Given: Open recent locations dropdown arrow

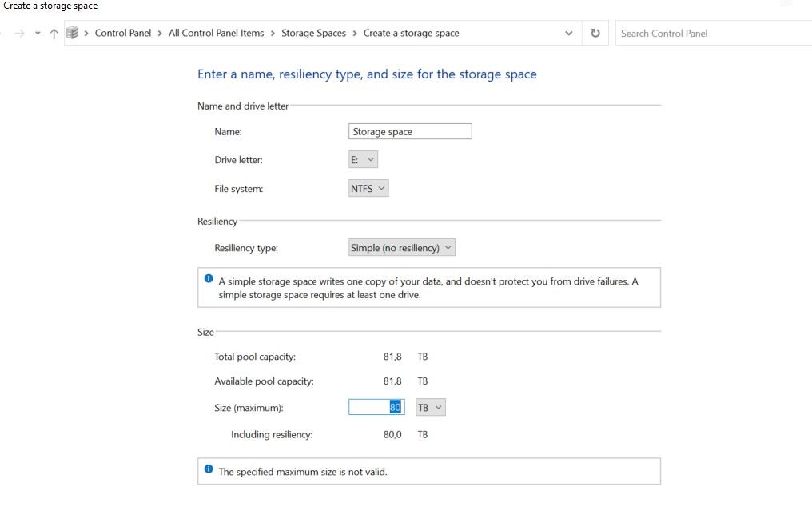Looking at the screenshot, I should [38, 34].
